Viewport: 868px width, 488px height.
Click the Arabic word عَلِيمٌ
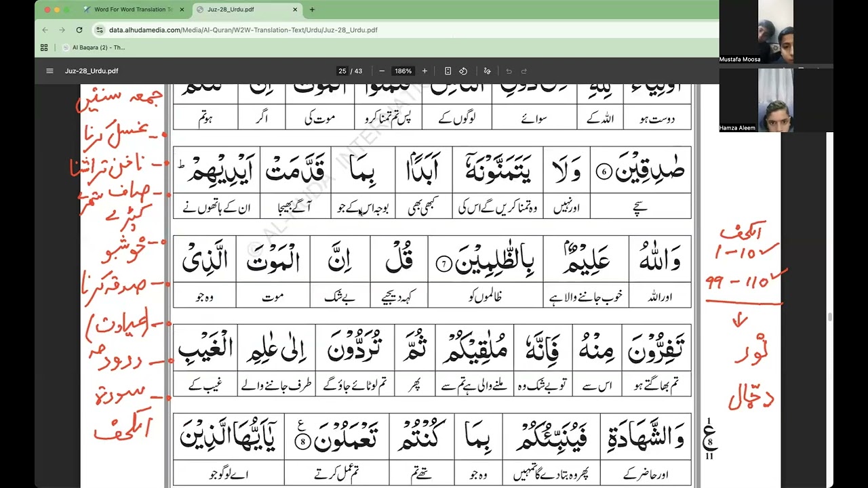pos(586,260)
